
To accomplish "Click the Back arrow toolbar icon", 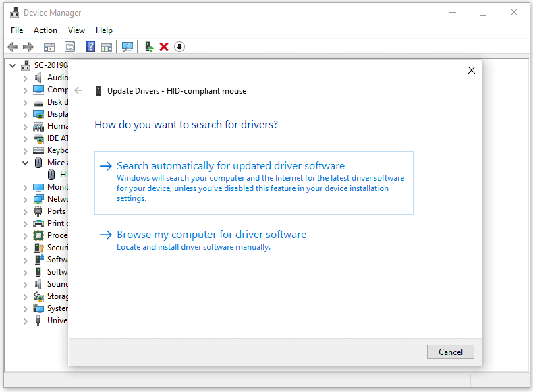I will pos(13,47).
